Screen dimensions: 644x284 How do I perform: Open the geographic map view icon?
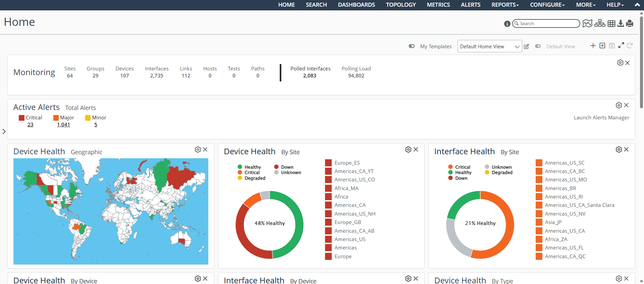[587, 23]
